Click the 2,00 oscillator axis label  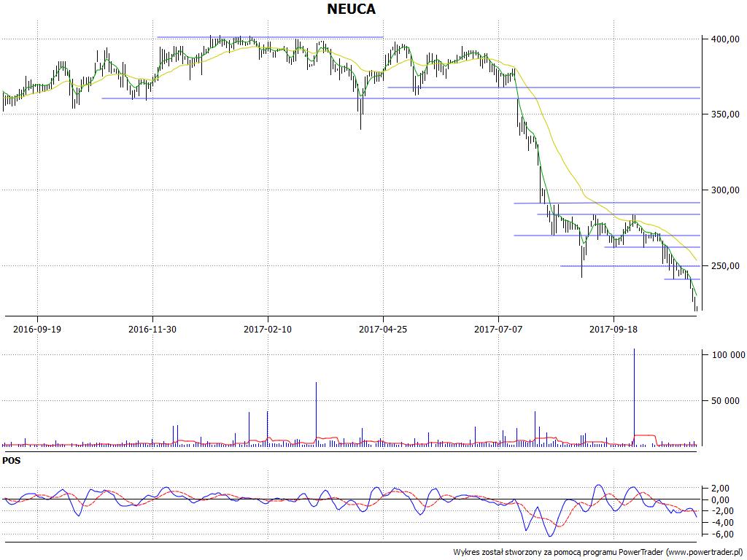tap(720, 489)
